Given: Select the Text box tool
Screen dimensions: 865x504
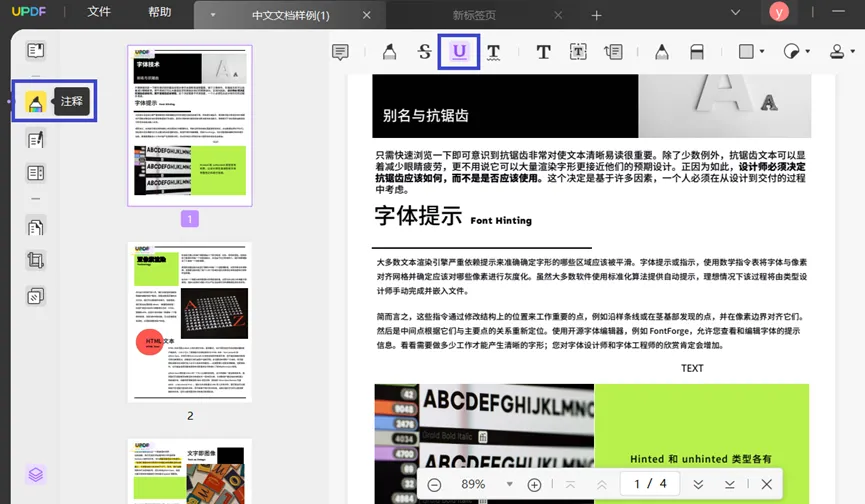Looking at the screenshot, I should [578, 52].
